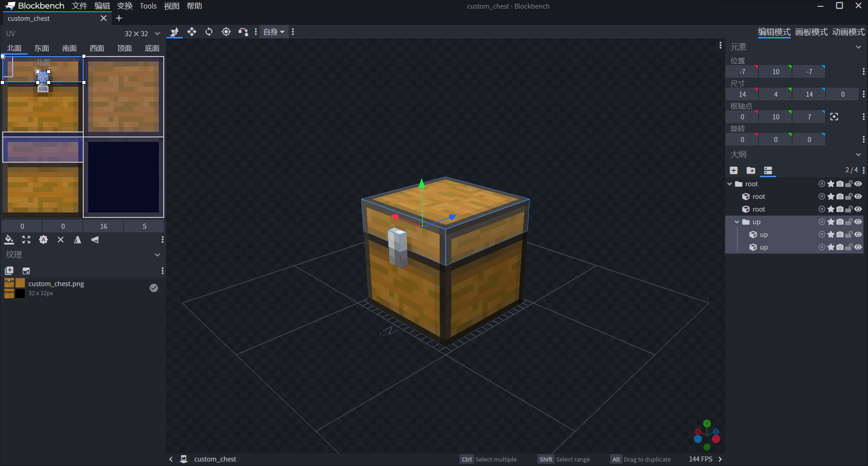Screen dimensions: 868x466
Task: Hide the root folder with eye icon
Action: click(858, 184)
